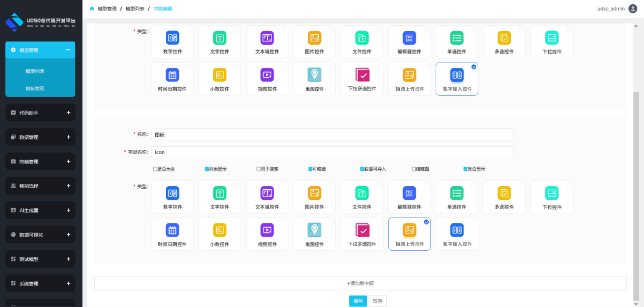
Task: Go to 模型列表 in the breadcrumb
Action: 135,9
